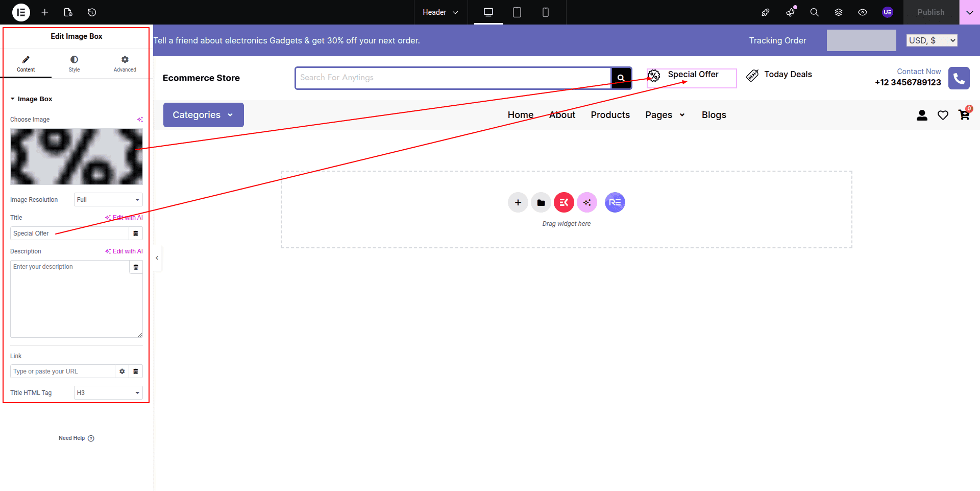Click the Elementor logo menu icon

tap(21, 12)
